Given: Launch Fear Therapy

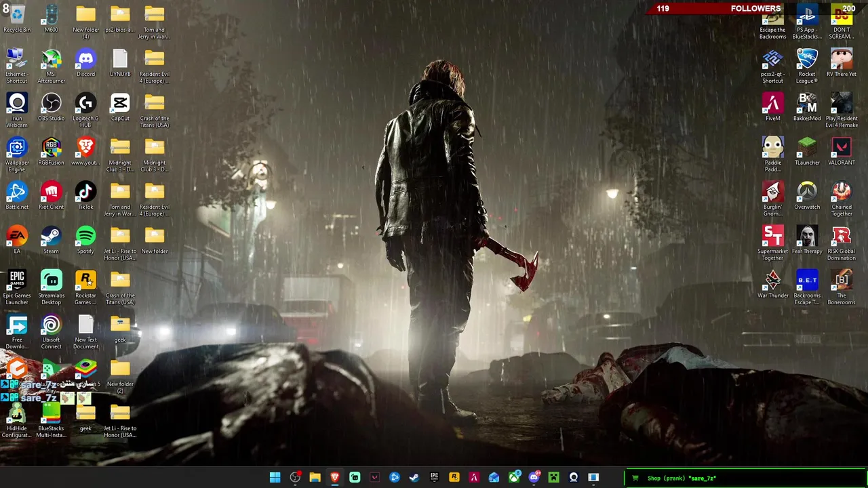Looking at the screenshot, I should pos(807,240).
